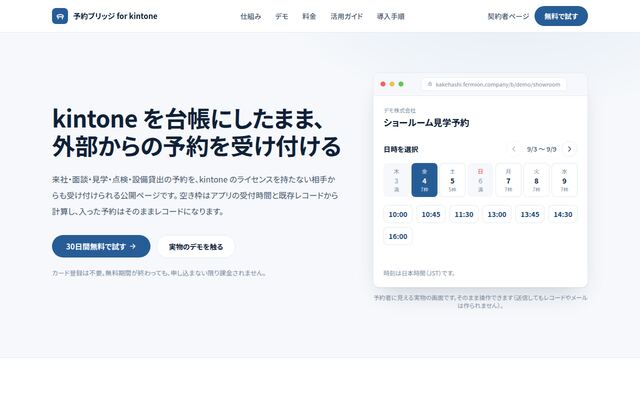
Task: Select Tuesday 8 date cell
Action: tap(536, 180)
